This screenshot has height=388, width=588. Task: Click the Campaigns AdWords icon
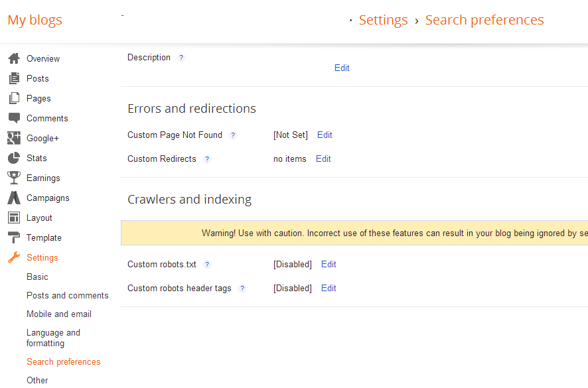point(14,198)
